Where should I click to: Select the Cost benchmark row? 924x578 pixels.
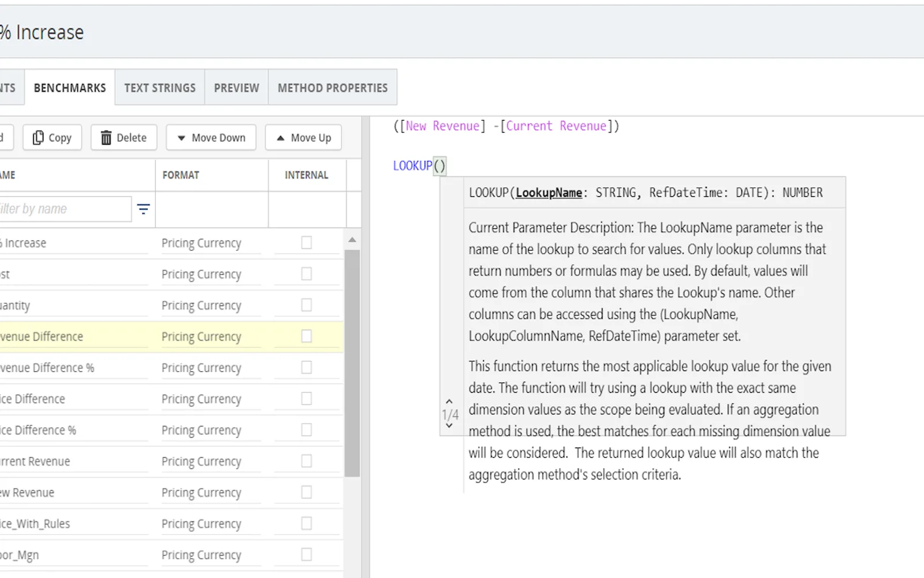[x=172, y=274]
